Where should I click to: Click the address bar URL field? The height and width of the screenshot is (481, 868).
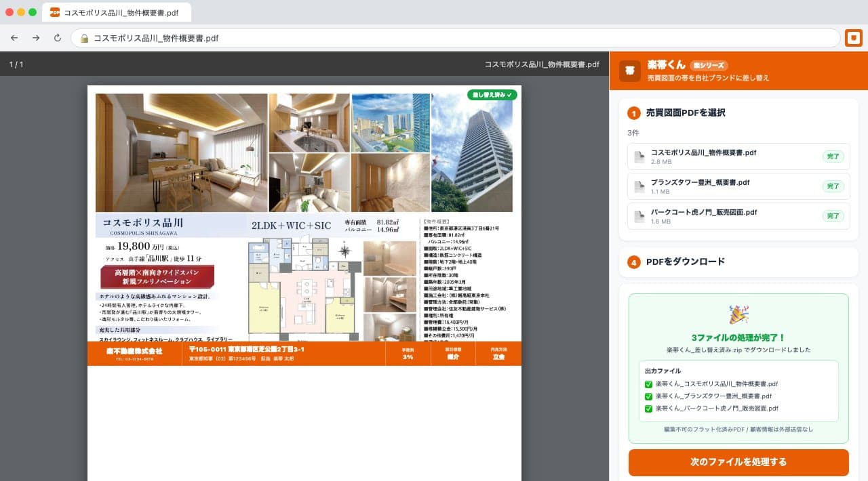tap(455, 39)
